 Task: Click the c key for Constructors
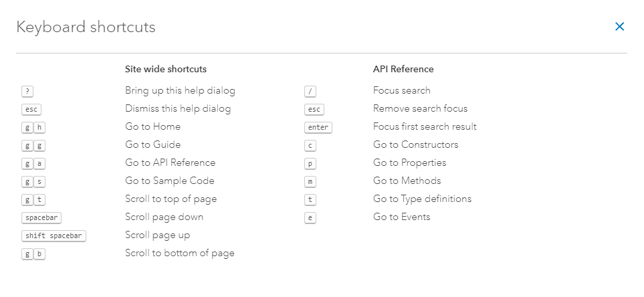coord(310,145)
